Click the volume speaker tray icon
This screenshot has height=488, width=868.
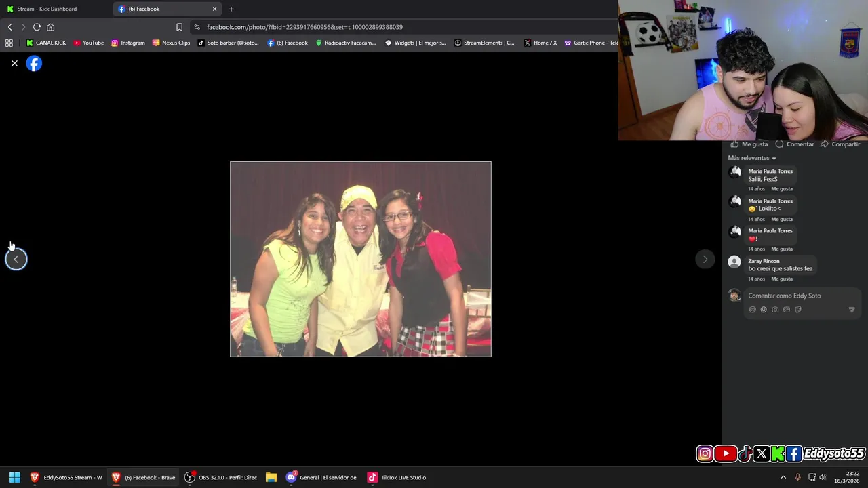click(x=823, y=477)
